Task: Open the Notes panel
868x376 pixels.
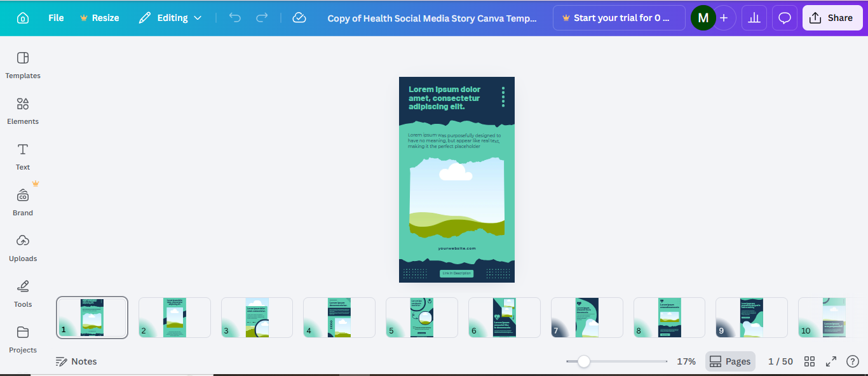Action: click(x=76, y=361)
